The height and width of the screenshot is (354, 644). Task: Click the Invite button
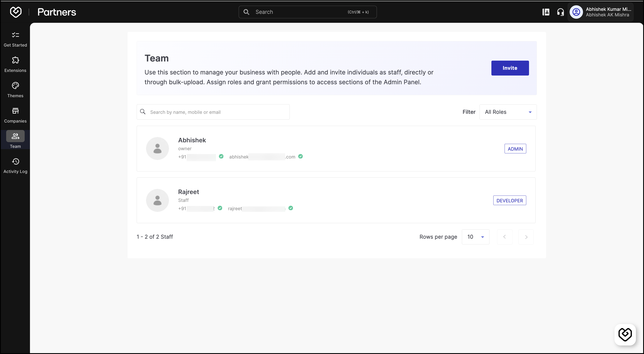510,68
